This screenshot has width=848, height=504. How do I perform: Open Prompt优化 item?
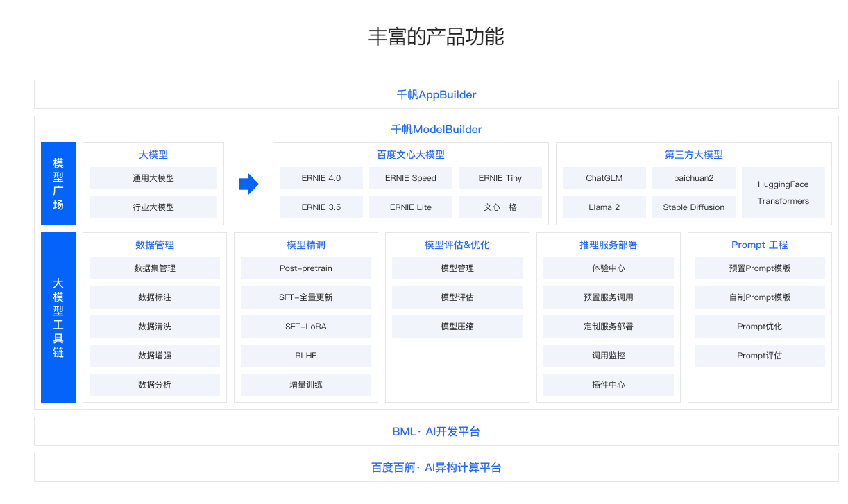760,327
